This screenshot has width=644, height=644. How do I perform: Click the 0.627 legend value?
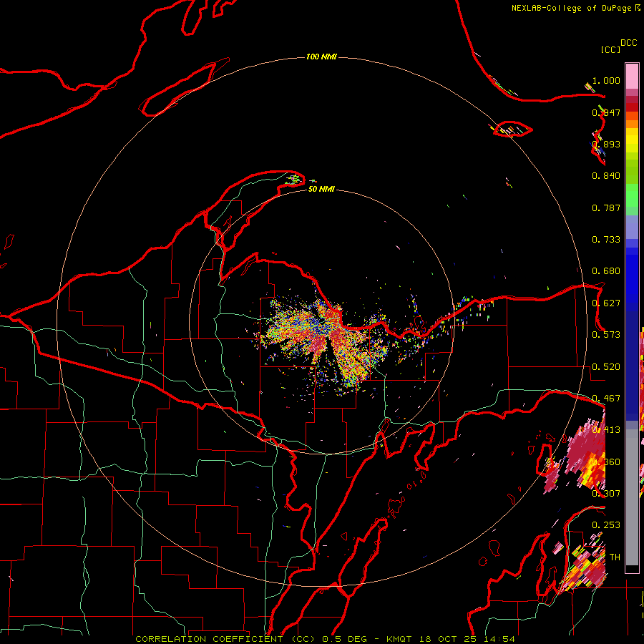coord(606,303)
